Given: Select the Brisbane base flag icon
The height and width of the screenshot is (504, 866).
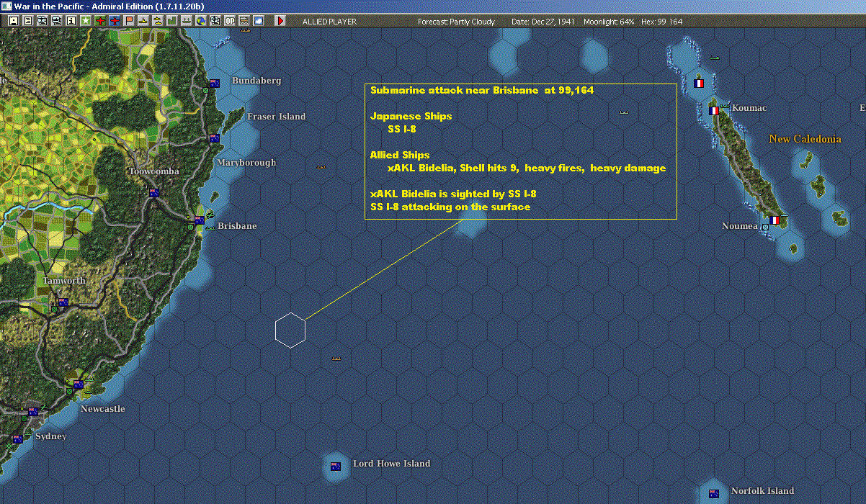Looking at the screenshot, I should pos(200,220).
